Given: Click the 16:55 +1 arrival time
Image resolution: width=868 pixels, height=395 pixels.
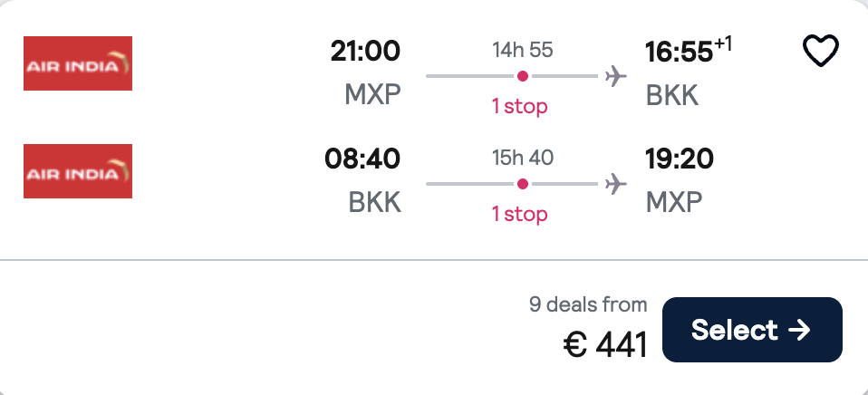Looking at the screenshot, I should point(688,51).
